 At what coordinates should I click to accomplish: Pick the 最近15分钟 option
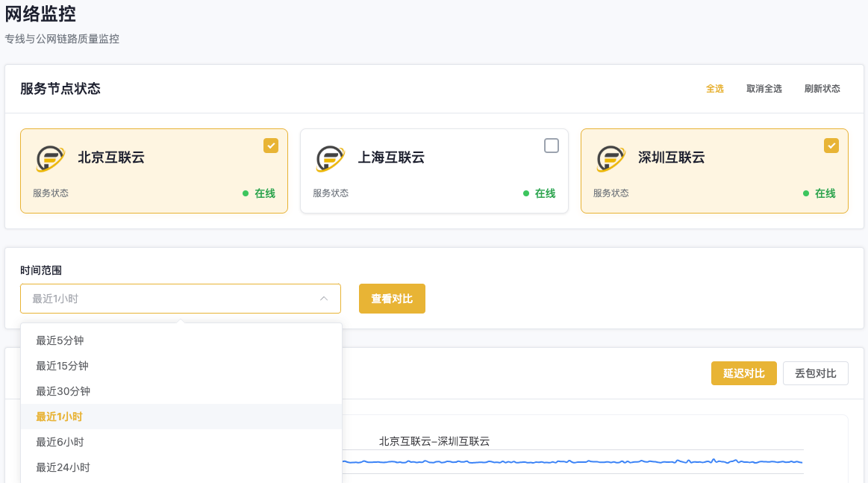click(62, 366)
